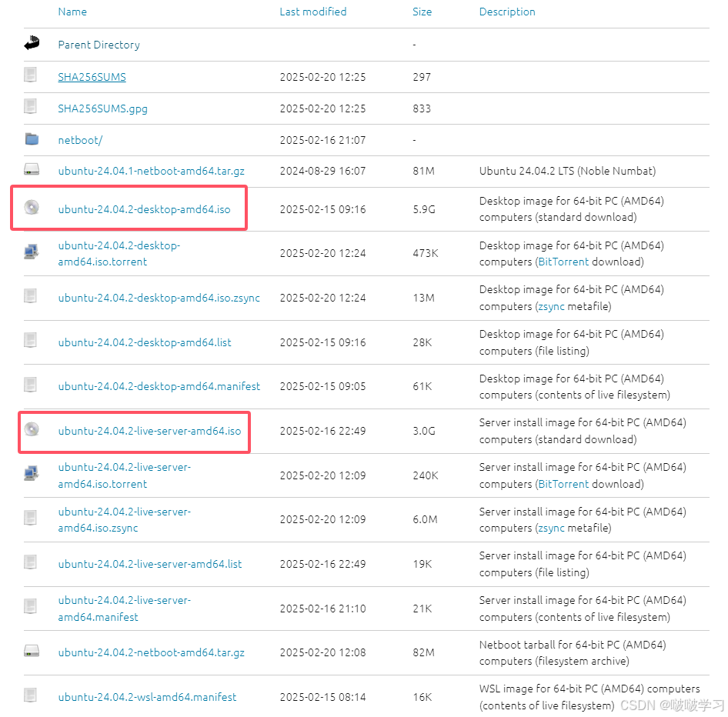Follow BitTorrent link in server image description
The height and width of the screenshot is (717, 728).
[x=563, y=484]
